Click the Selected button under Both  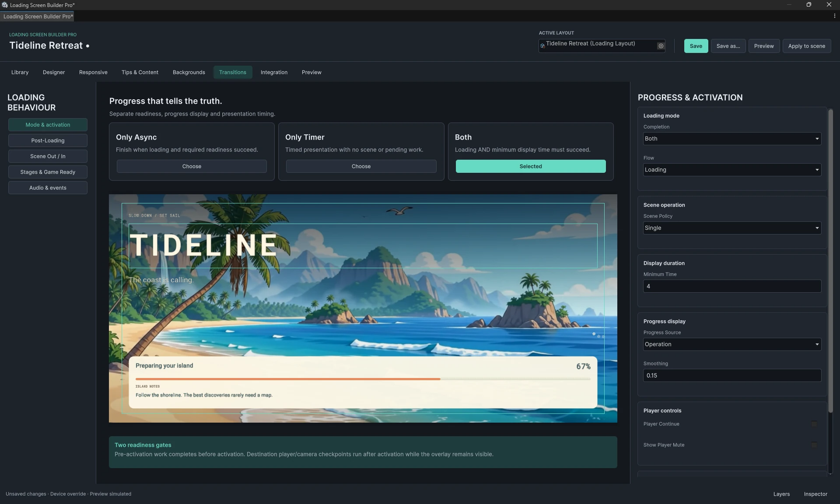pos(531,166)
